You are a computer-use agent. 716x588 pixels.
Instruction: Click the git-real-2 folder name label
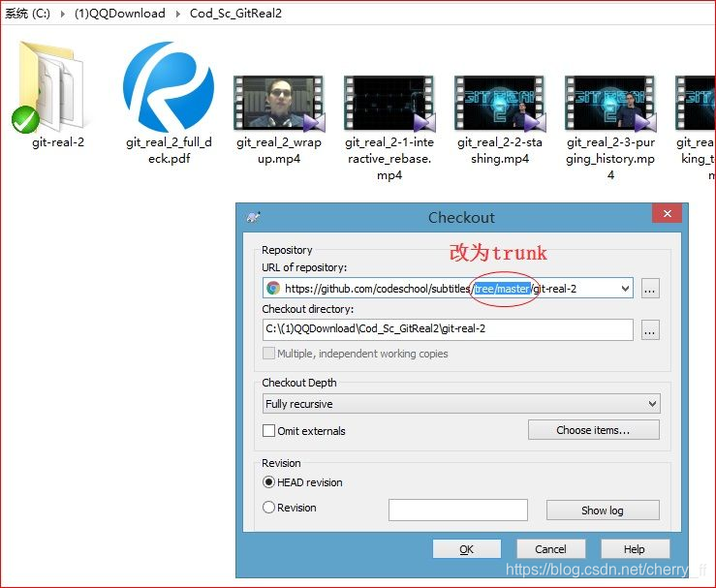tap(58, 142)
